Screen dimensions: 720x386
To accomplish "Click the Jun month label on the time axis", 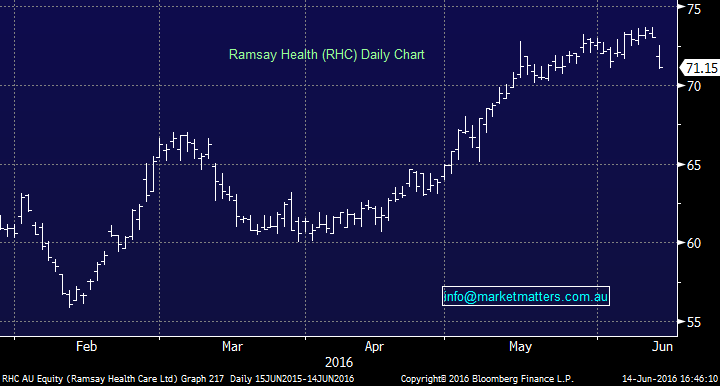I will coord(662,346).
